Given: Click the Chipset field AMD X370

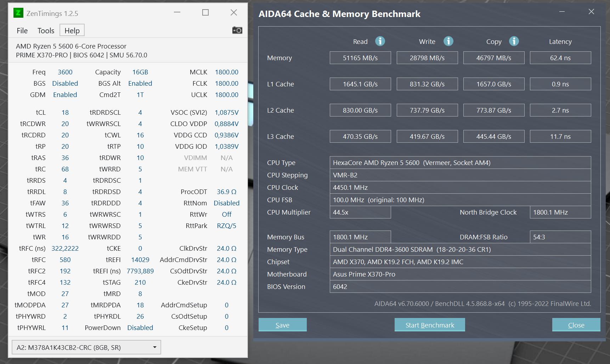Looking at the screenshot, I should pos(461,262).
